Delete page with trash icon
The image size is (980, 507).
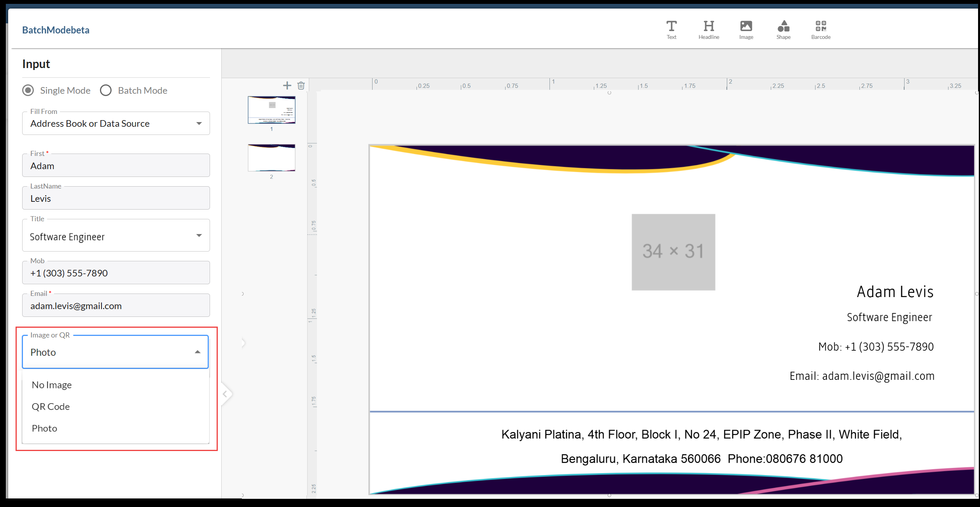click(x=301, y=86)
